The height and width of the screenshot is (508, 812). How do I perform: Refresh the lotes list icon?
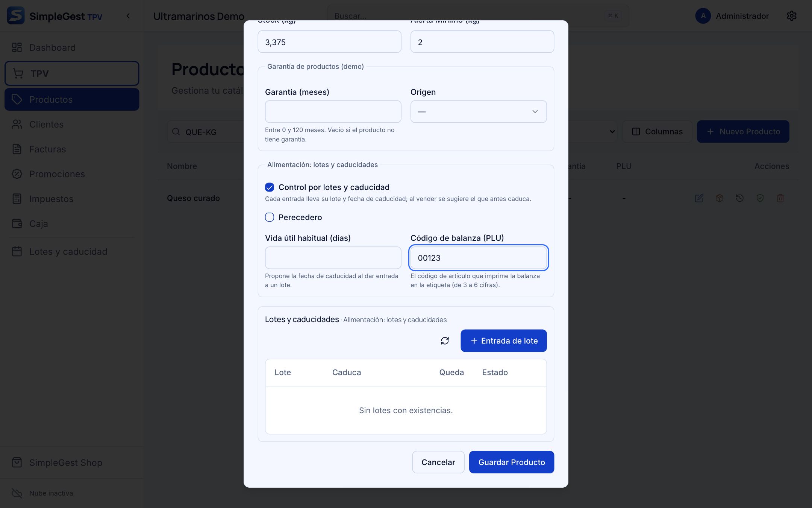[445, 341]
